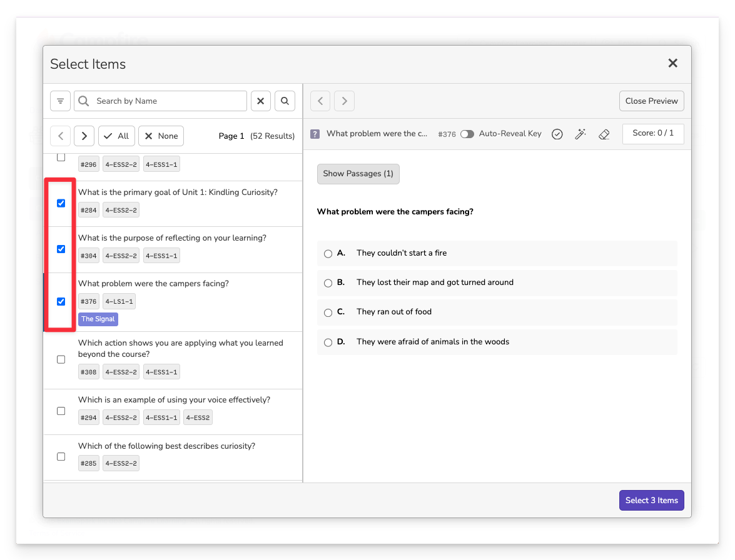The width and height of the screenshot is (735, 560).
Task: Open the filter options icon
Action: [60, 101]
